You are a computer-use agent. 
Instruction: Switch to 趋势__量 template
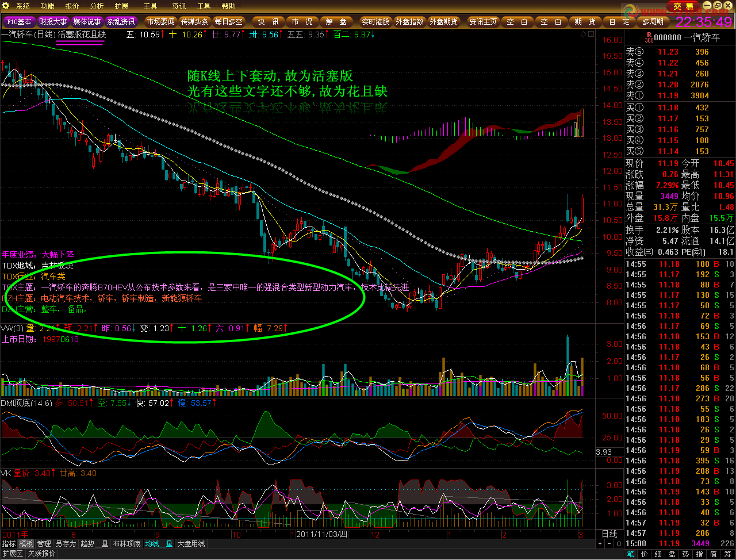[95, 544]
